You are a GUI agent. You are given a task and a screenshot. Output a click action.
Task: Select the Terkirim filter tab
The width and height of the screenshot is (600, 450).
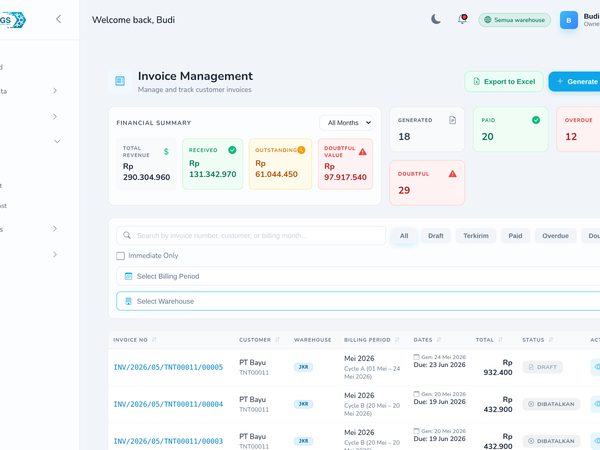tap(476, 236)
